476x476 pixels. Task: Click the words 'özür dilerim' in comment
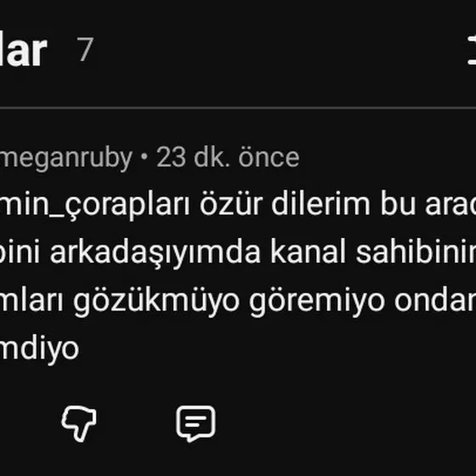(x=285, y=204)
